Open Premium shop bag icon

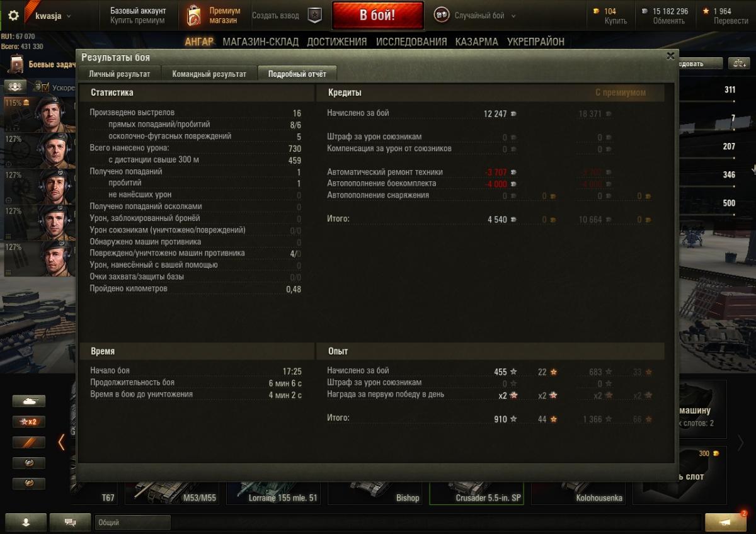pos(194,16)
